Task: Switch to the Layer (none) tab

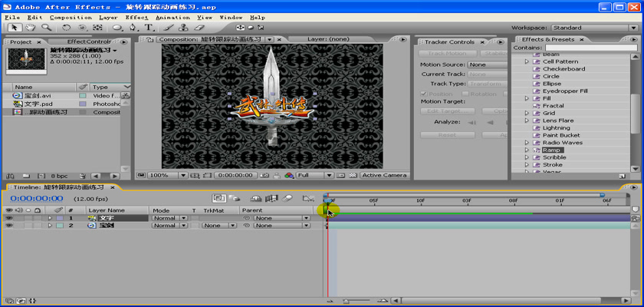Action: [x=328, y=39]
